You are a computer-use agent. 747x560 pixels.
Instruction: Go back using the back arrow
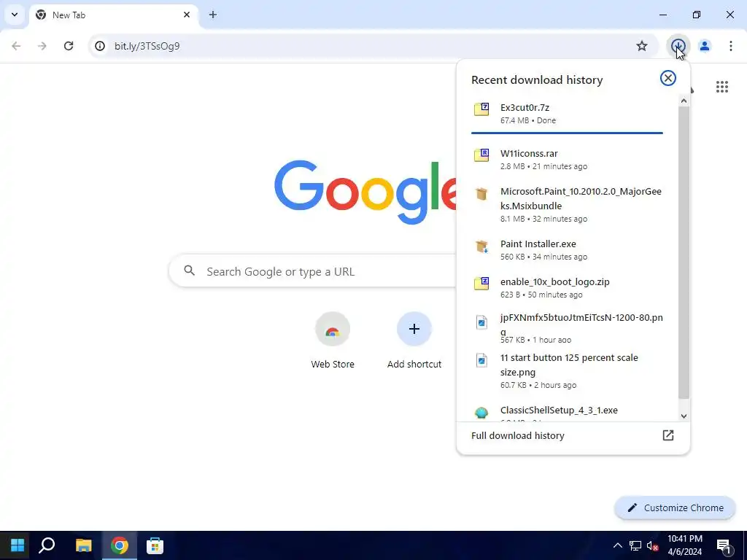[x=16, y=46]
